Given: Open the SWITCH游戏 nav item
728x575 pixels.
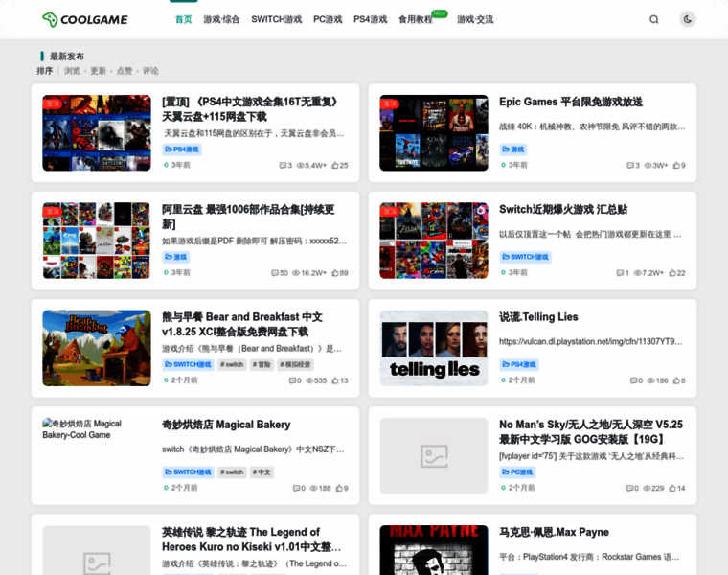Looking at the screenshot, I should click(x=276, y=19).
